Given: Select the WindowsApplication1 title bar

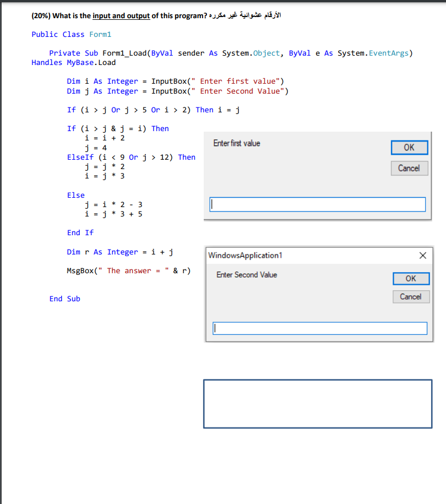Looking at the screenshot, I should point(275,255).
